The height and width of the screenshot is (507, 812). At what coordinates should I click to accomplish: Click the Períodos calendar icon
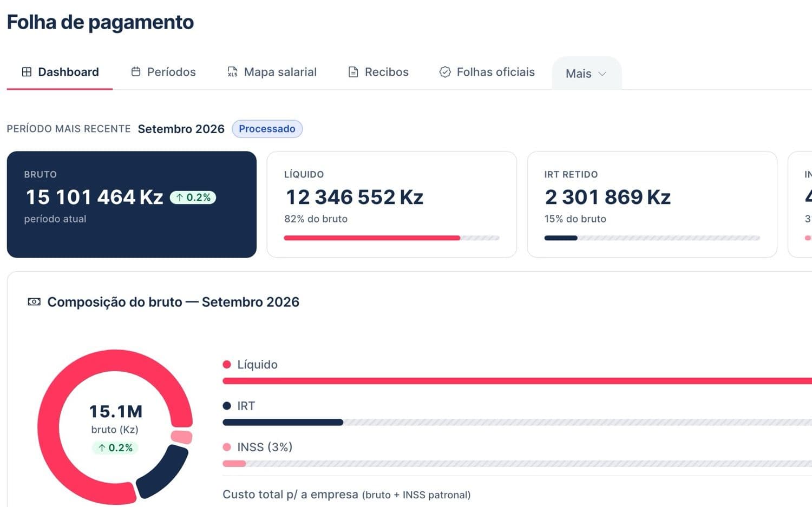[x=136, y=72]
